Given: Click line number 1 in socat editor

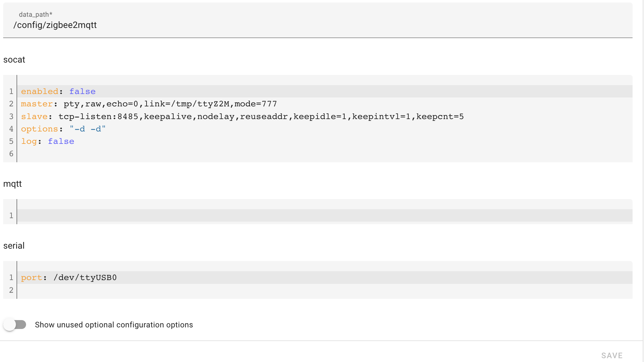Looking at the screenshot, I should [11, 91].
